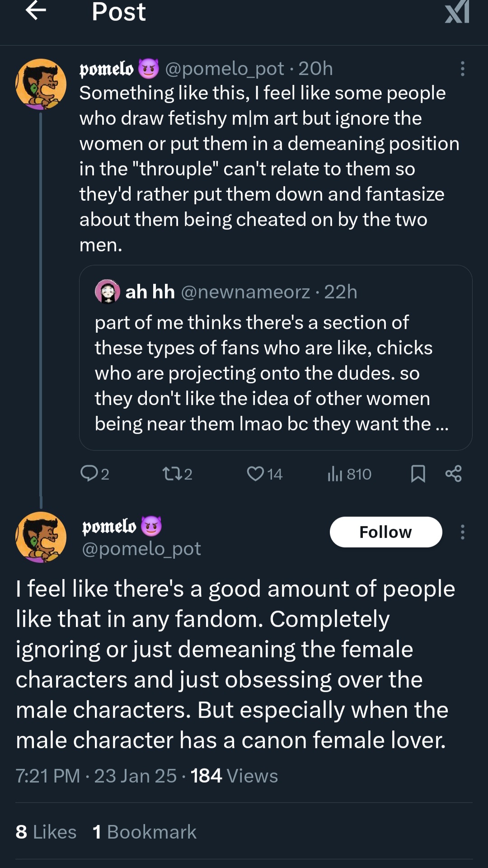Tap the reply icon on first post
The width and height of the screenshot is (488, 868).
click(89, 473)
